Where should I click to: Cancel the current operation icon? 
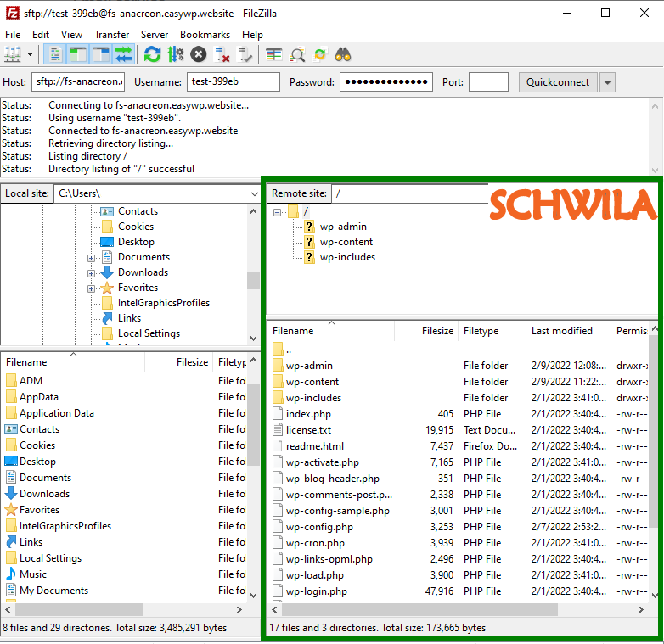point(198,54)
